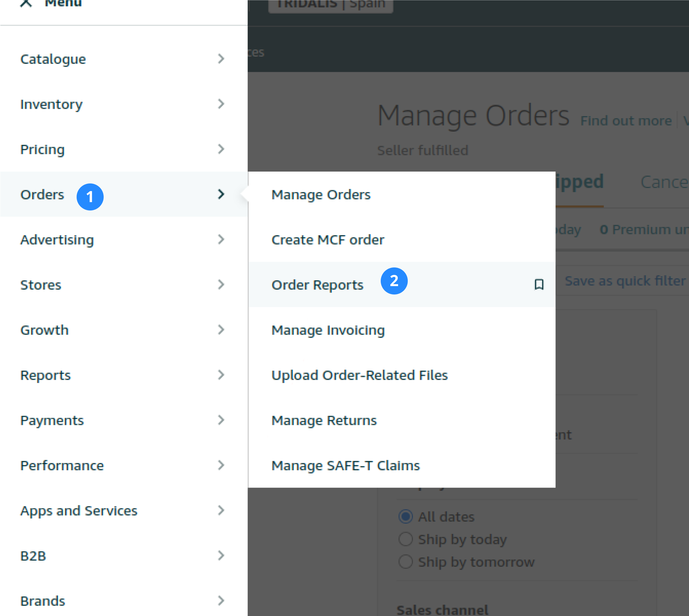Screen dimensions: 689x616
Task: Expand the Pricing submenu chevron
Action: pyautogui.click(x=221, y=149)
